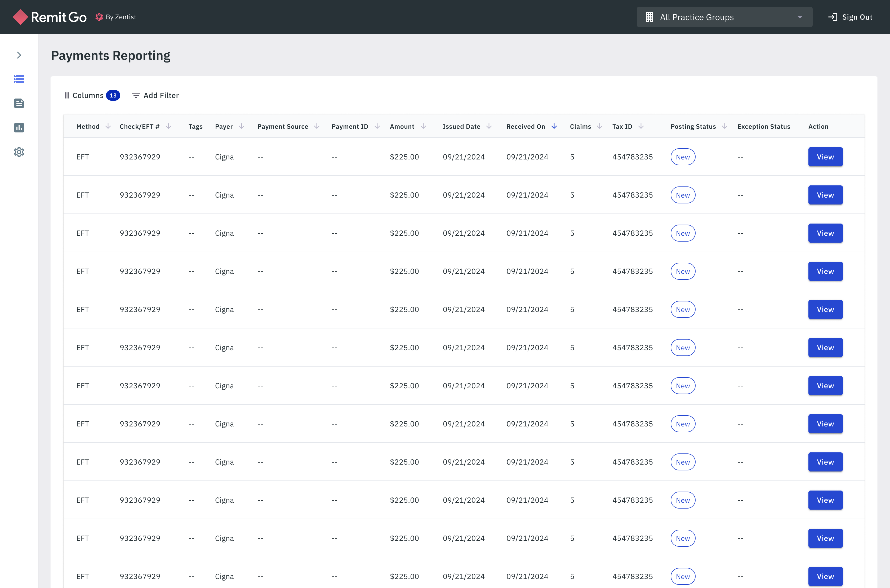Open the Columns selector

[x=92, y=95]
